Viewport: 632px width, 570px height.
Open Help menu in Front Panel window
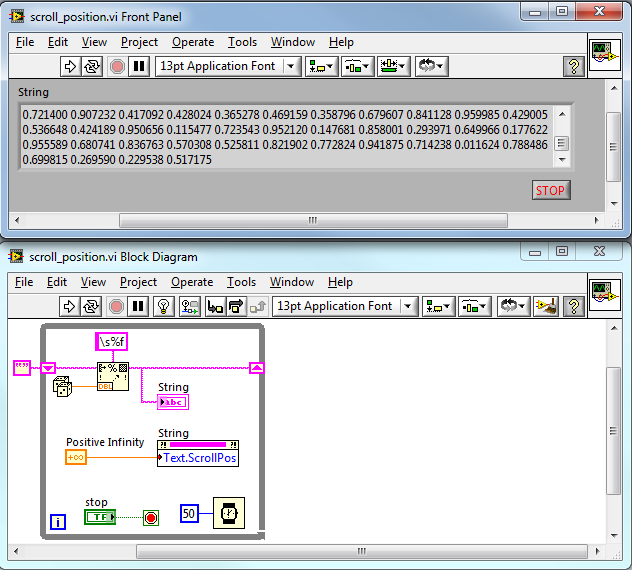341,42
